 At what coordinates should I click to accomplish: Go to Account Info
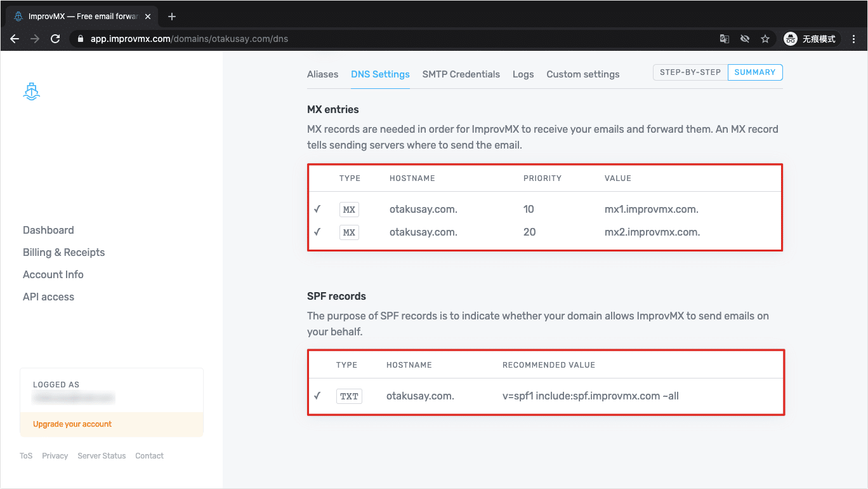(53, 274)
